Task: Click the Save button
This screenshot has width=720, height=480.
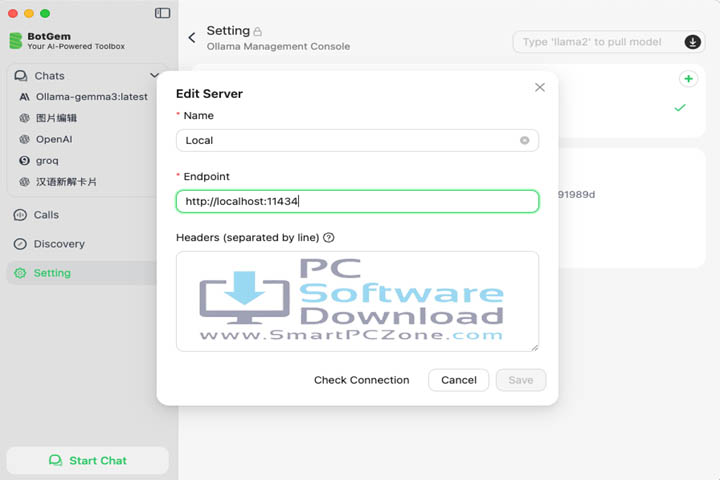Action: coord(521,380)
